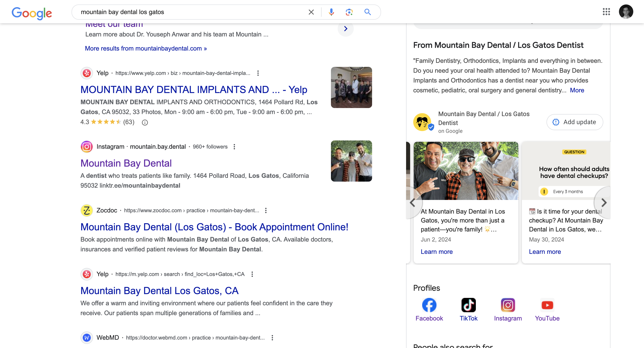Clear the search box text
This screenshot has width=644, height=348.
(x=311, y=12)
